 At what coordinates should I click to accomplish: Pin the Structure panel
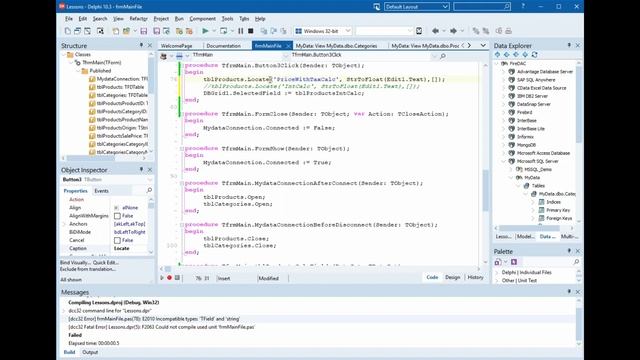click(x=142, y=45)
